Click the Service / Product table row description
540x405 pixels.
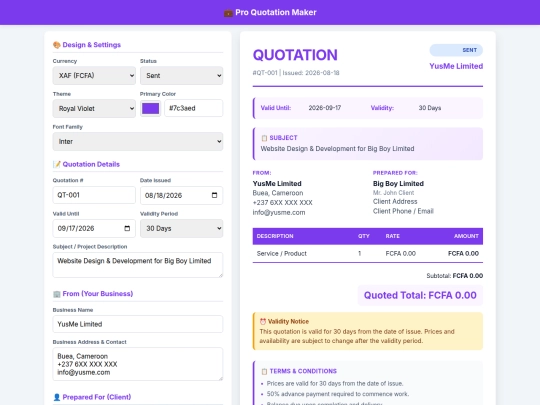coord(282,253)
